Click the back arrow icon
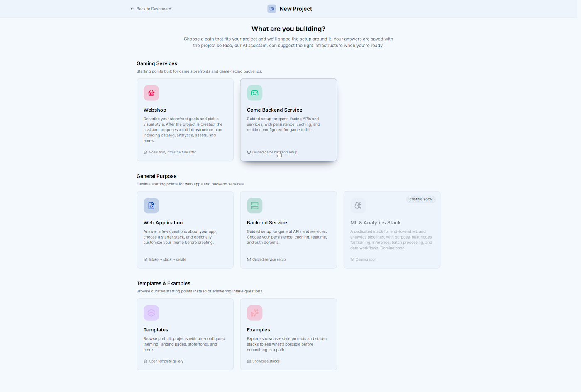 (x=132, y=9)
